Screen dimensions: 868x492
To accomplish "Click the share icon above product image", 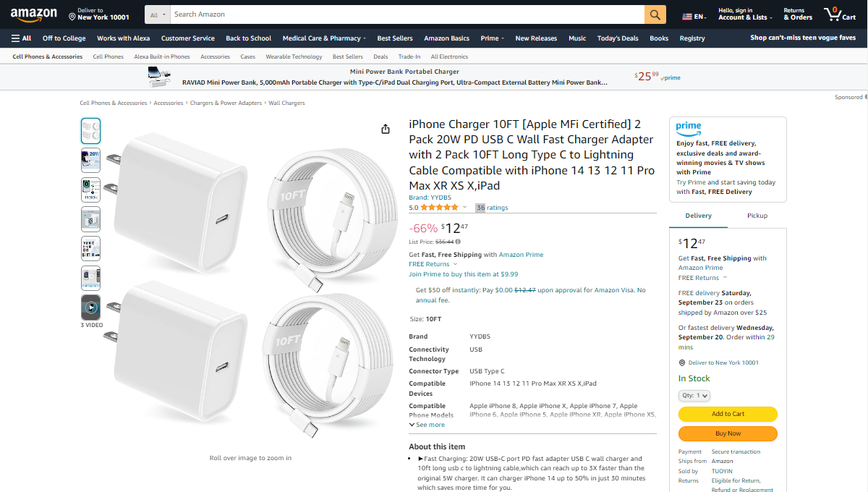I will click(x=386, y=129).
